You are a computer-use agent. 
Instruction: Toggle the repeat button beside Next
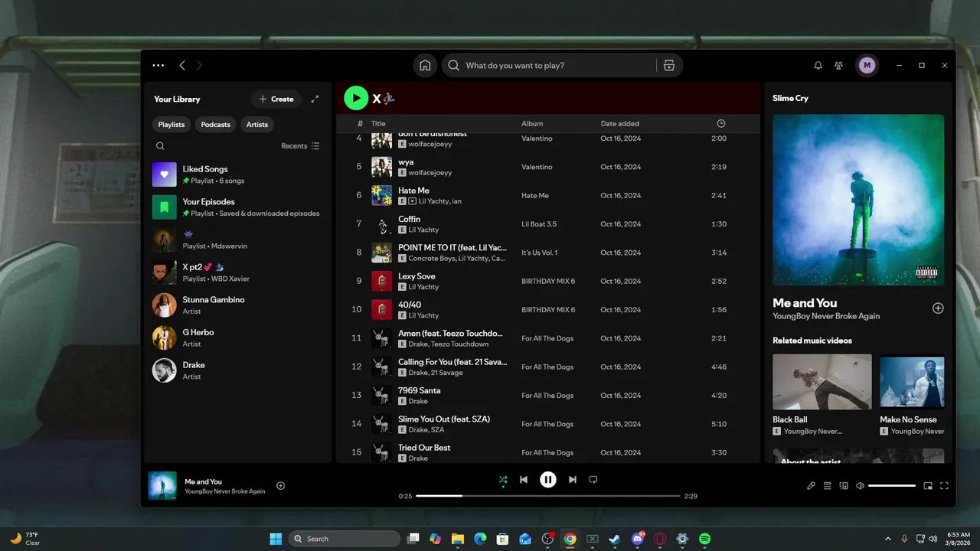coord(593,480)
